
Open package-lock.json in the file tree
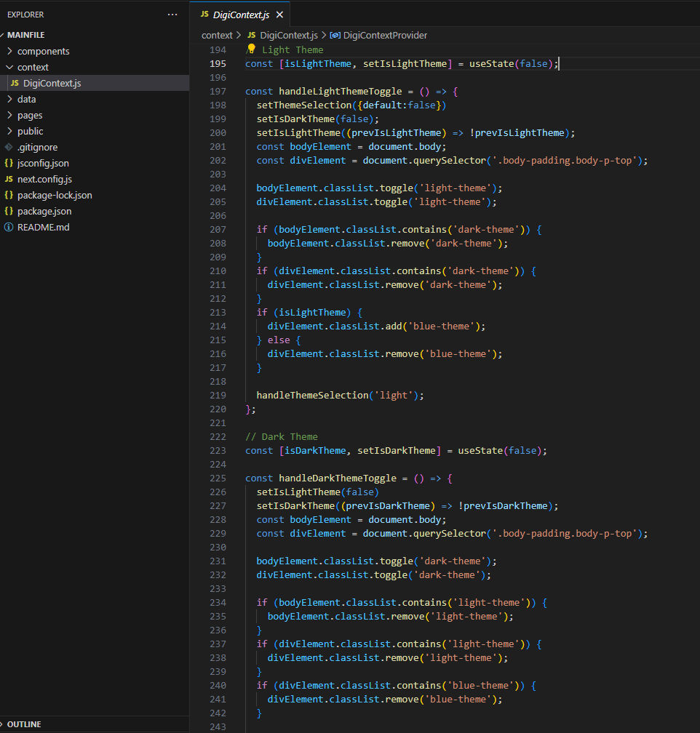(x=55, y=195)
